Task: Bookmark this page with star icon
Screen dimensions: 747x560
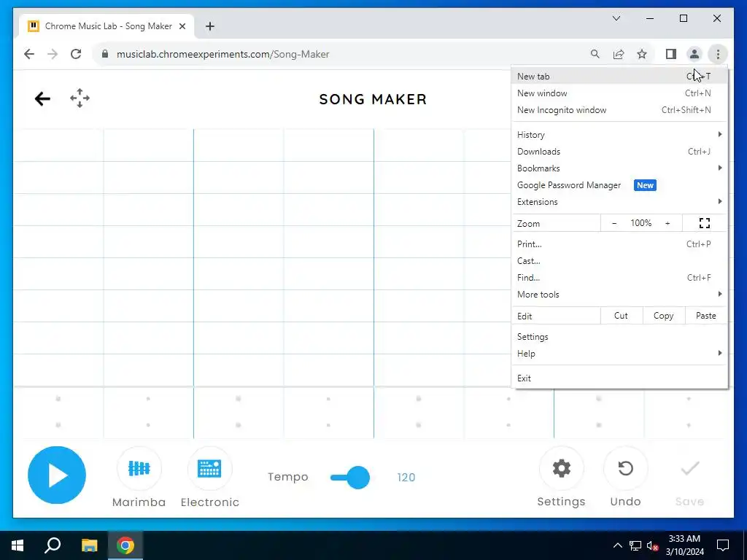Action: pyautogui.click(x=642, y=54)
